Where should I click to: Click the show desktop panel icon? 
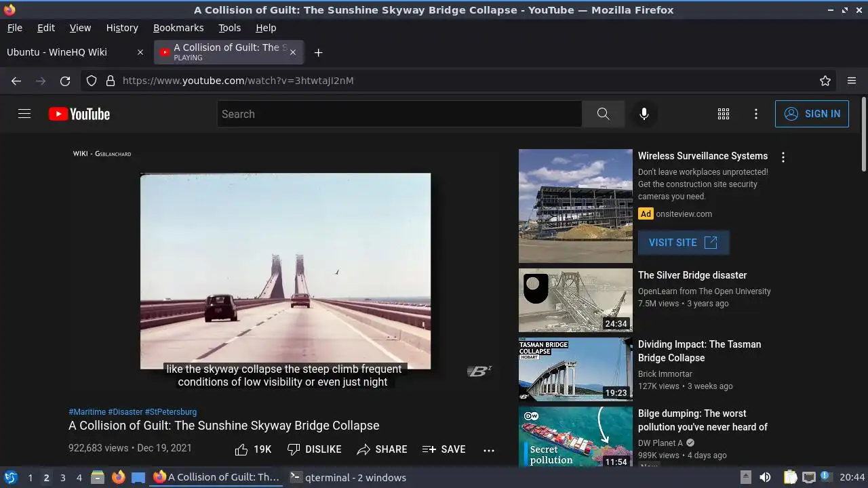[x=138, y=477]
